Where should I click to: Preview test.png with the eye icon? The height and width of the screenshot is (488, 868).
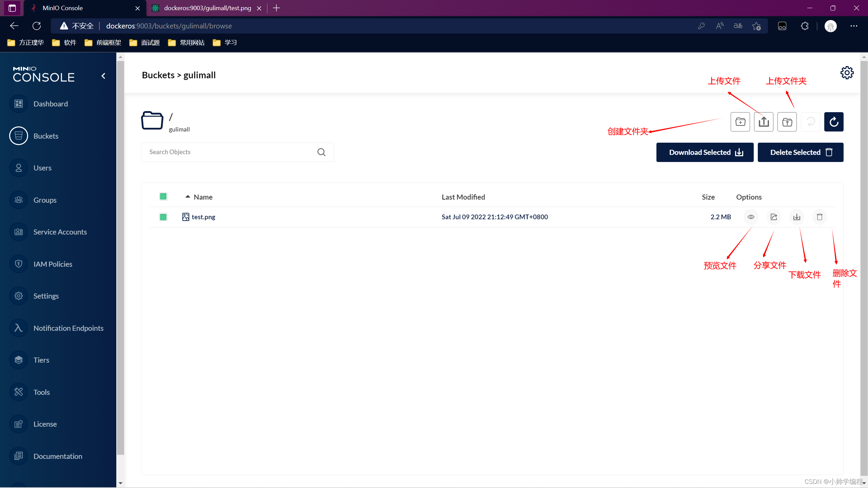751,217
